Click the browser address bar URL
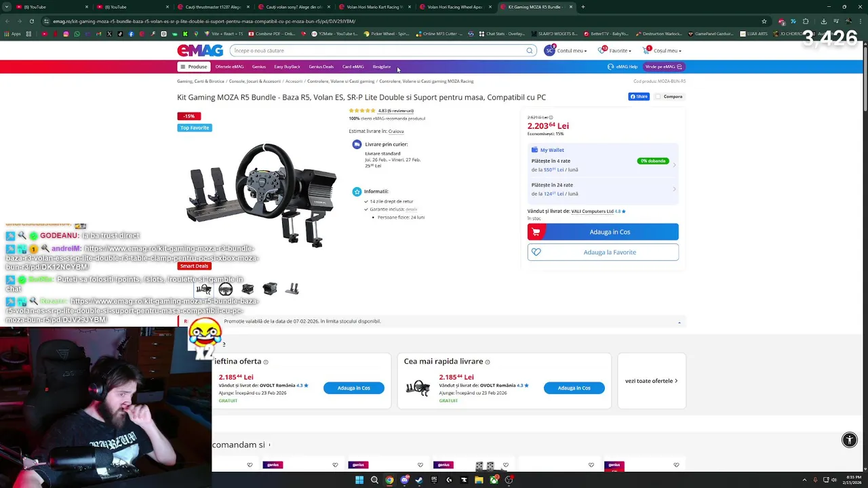 coord(203,21)
